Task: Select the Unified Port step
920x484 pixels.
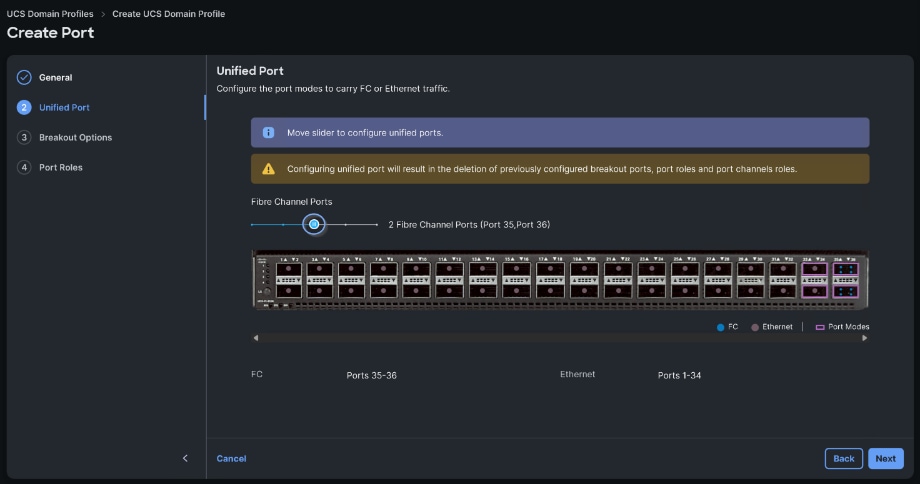Action: click(64, 107)
